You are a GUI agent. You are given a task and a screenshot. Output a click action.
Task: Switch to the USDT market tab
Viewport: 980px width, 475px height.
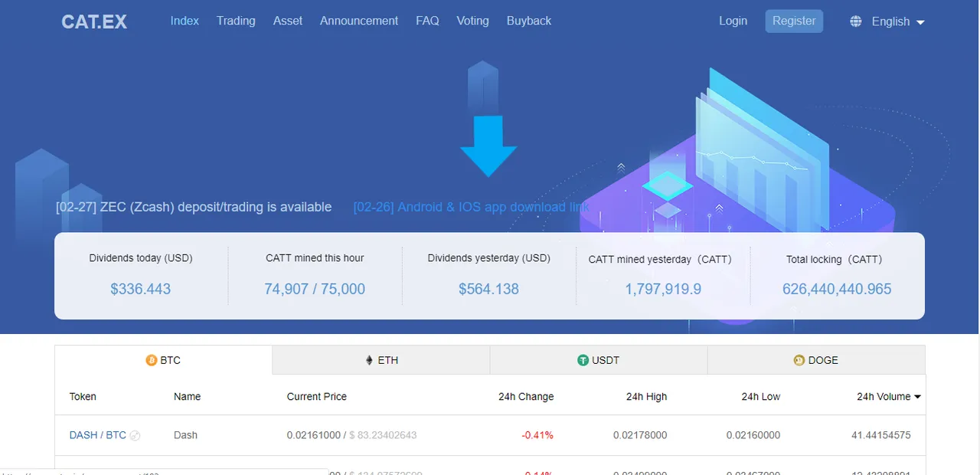599,360
